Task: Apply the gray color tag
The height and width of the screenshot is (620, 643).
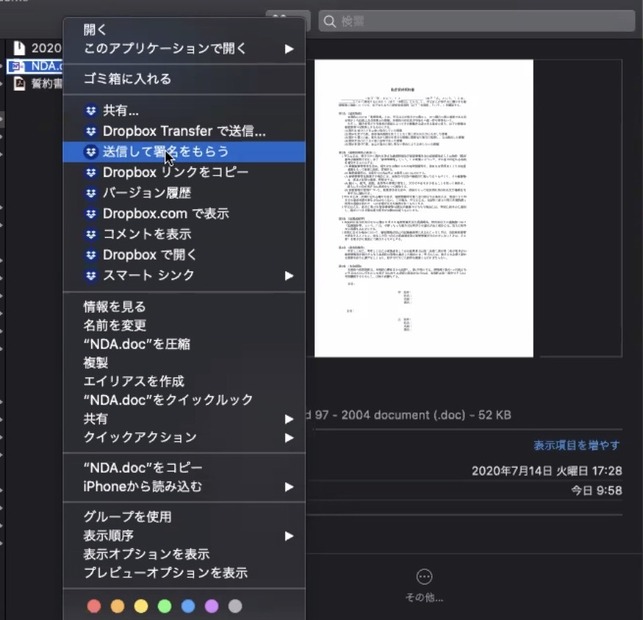Action: tap(235, 606)
